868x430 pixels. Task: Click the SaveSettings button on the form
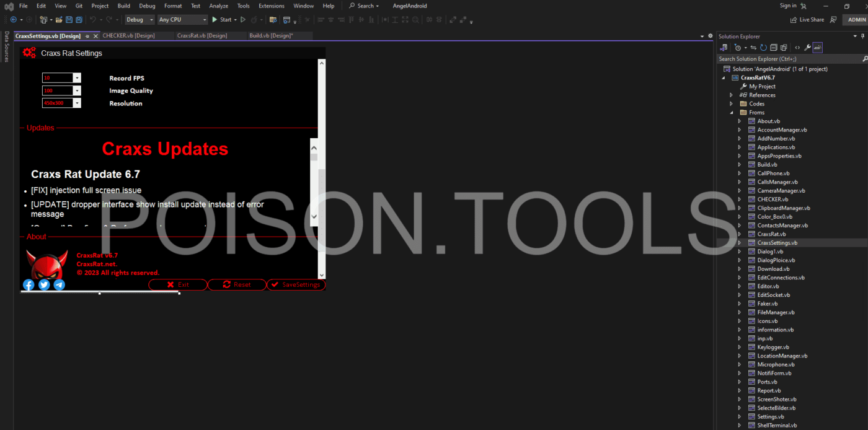[x=296, y=284]
